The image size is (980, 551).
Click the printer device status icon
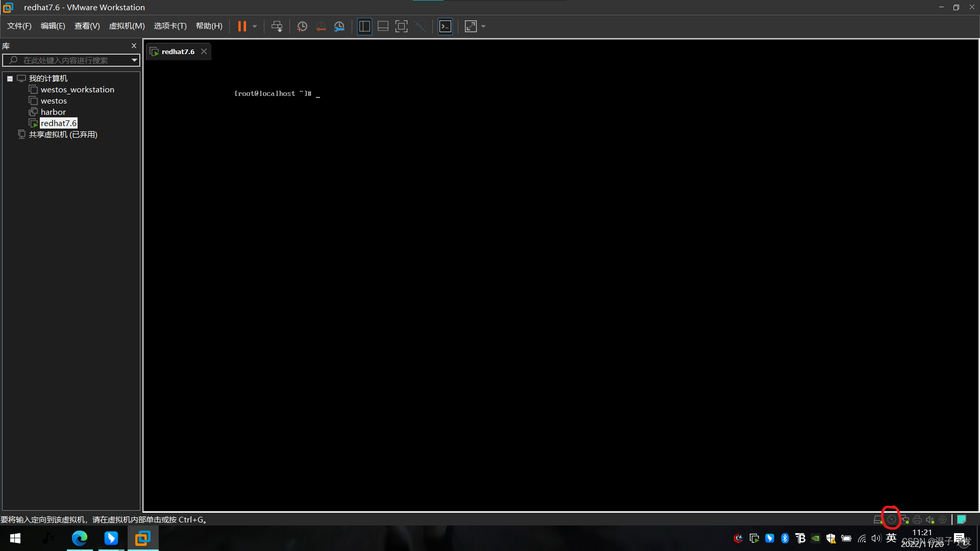(917, 519)
